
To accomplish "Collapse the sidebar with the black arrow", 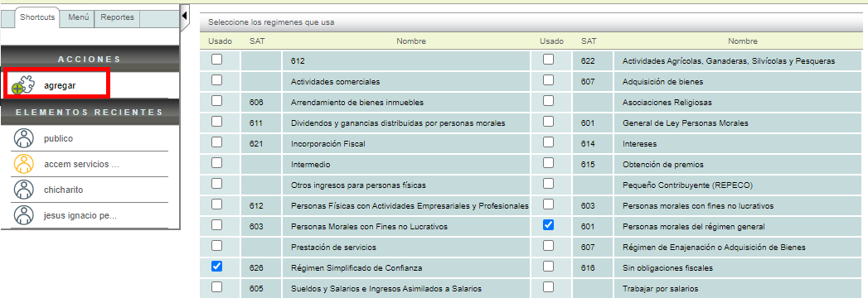I will point(185,16).
